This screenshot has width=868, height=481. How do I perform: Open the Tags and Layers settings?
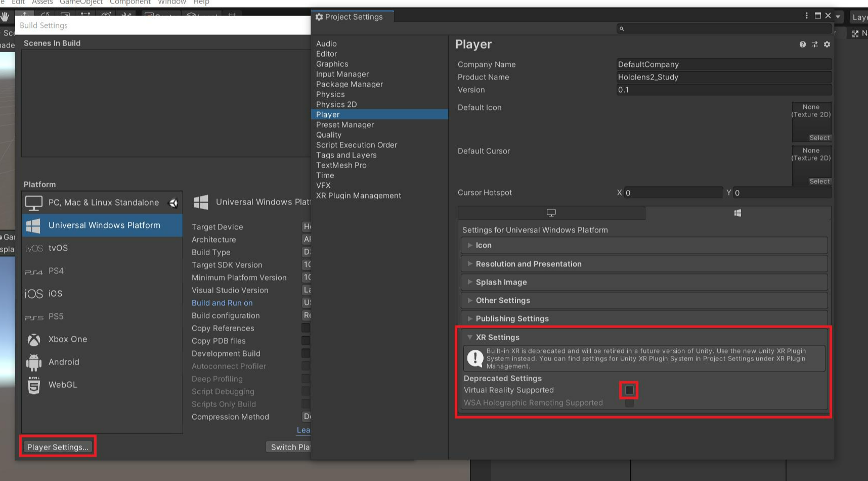379,155
